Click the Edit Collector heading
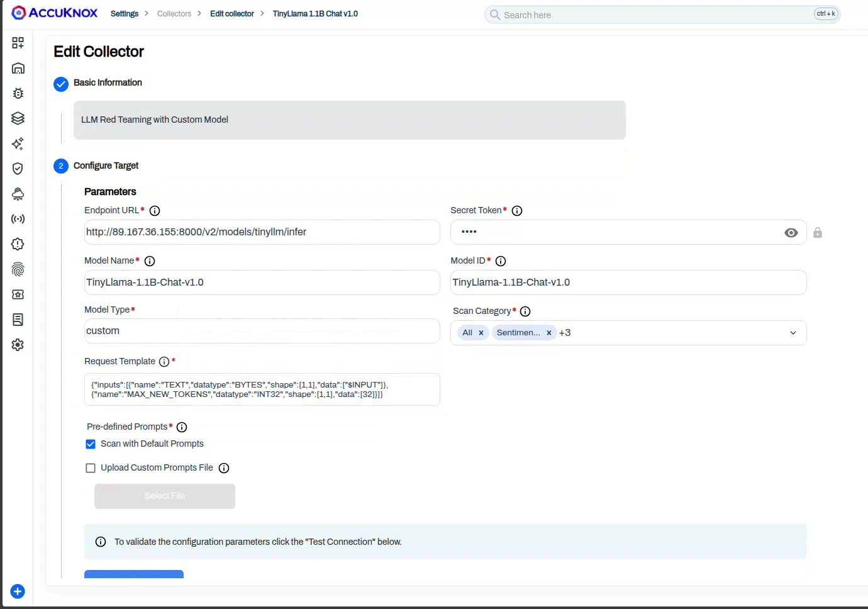This screenshot has height=609, width=868. click(x=99, y=52)
